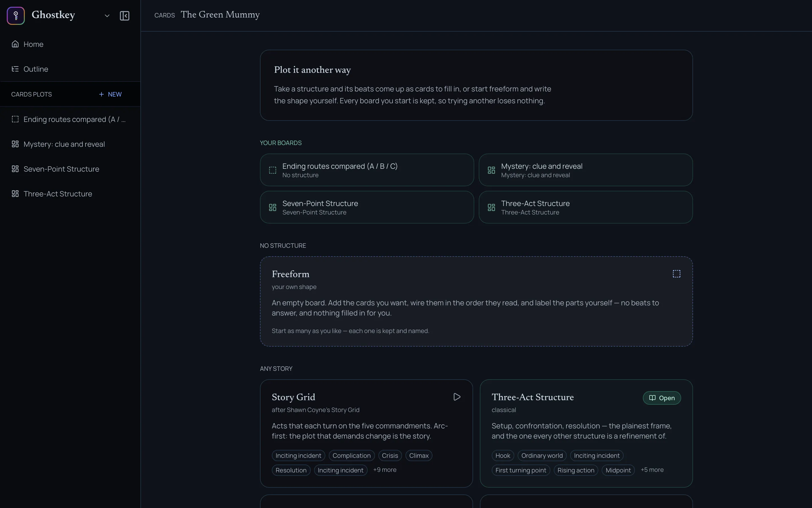Open the Ghostkey workspace dropdown chevron

pyautogui.click(x=107, y=16)
